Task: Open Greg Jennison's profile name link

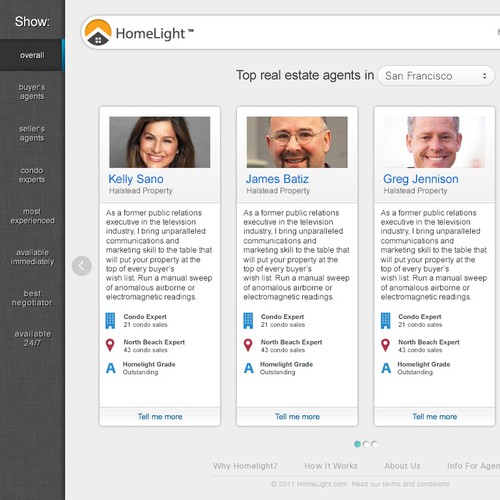Action: (x=421, y=179)
